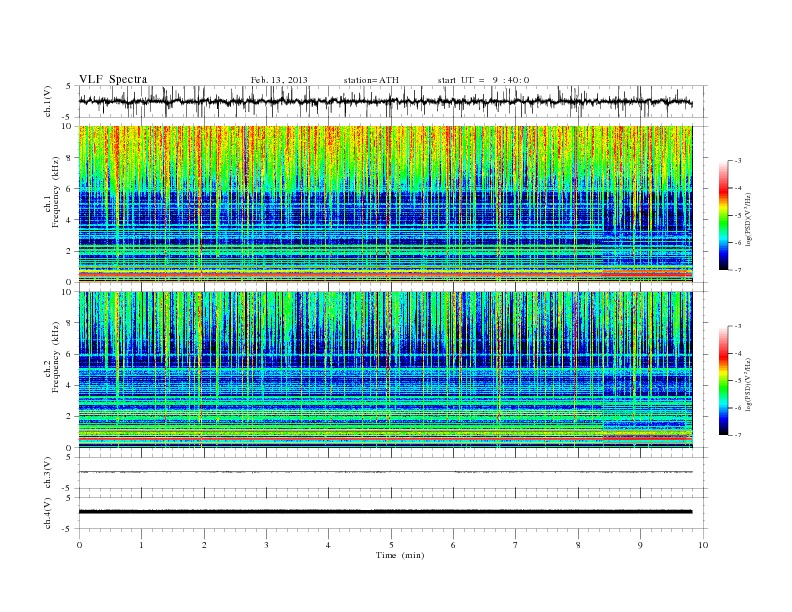Click the '-5' tick on ch.1(V) axis
The height and width of the screenshot is (612, 792).
point(68,118)
